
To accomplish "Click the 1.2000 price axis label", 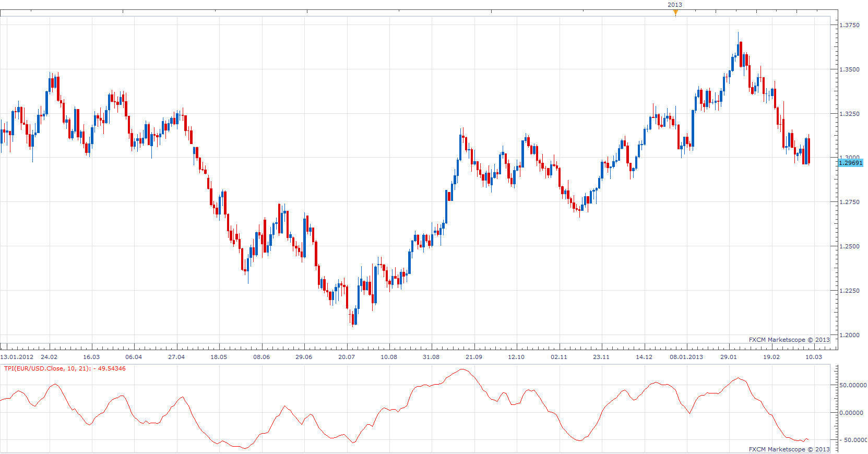I will [x=849, y=335].
